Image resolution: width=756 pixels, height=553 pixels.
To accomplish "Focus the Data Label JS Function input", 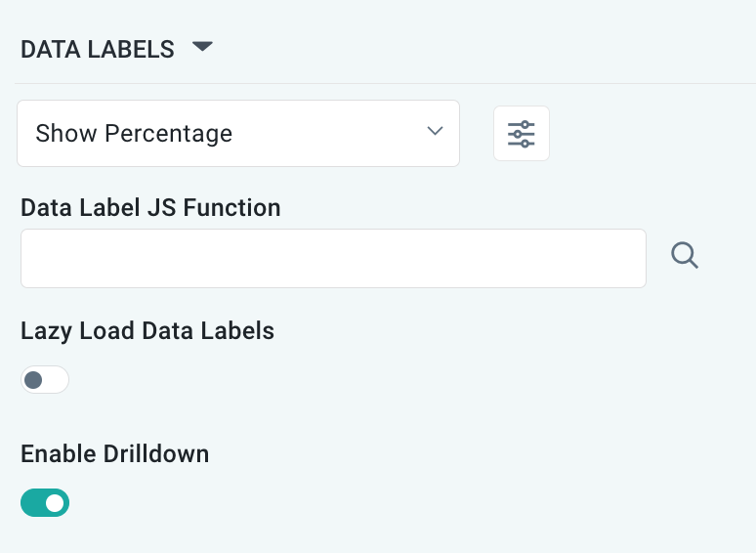I will [x=333, y=259].
